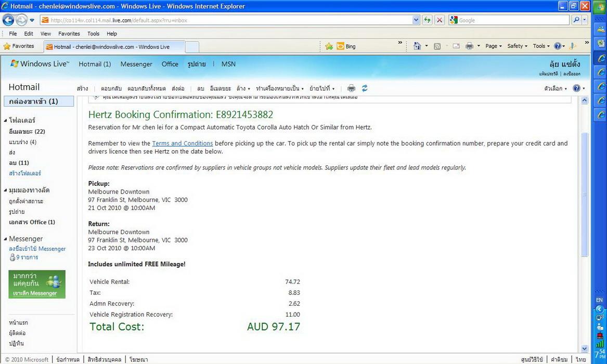Open the Page command dropdown

pos(494,46)
